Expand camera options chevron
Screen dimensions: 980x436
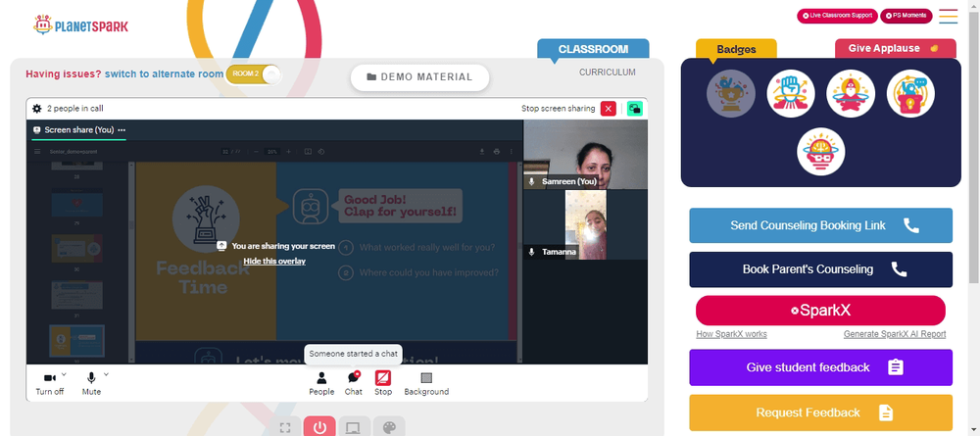point(65,375)
